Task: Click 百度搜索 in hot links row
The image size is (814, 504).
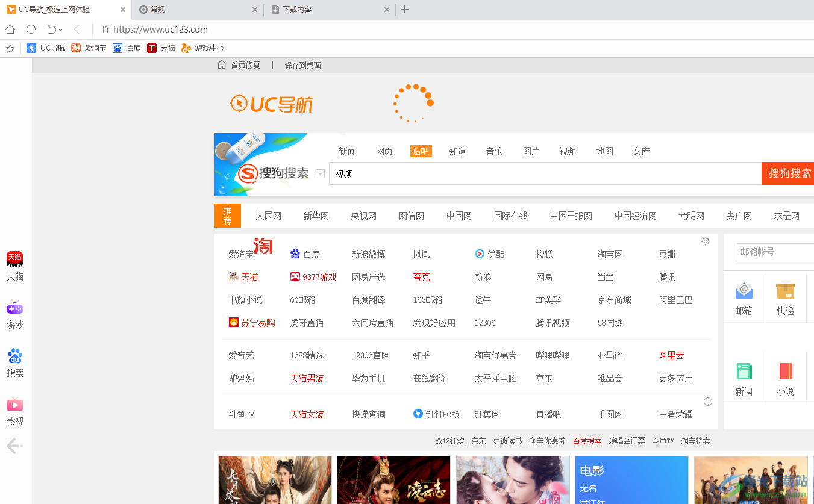Action: tap(587, 441)
